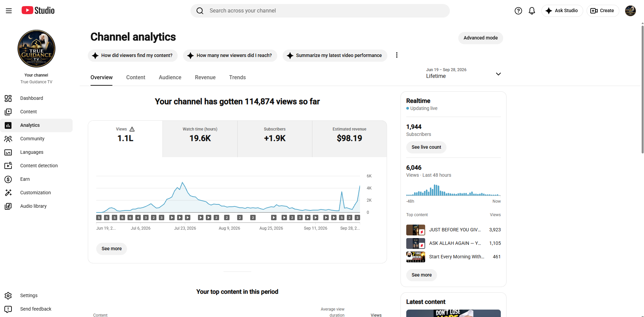Click the Ask Studio button

click(562, 11)
